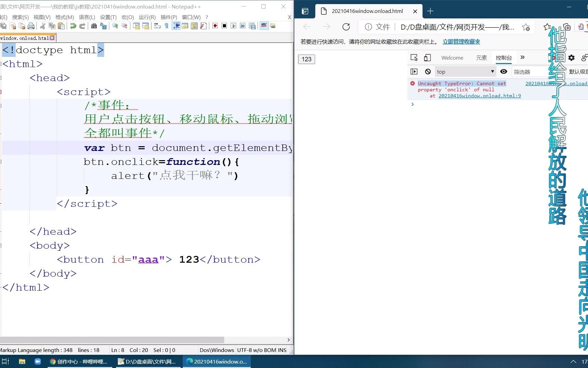This screenshot has height=368, width=588.
Task: Open DevTools settings gear icon
Action: pyautogui.click(x=571, y=58)
